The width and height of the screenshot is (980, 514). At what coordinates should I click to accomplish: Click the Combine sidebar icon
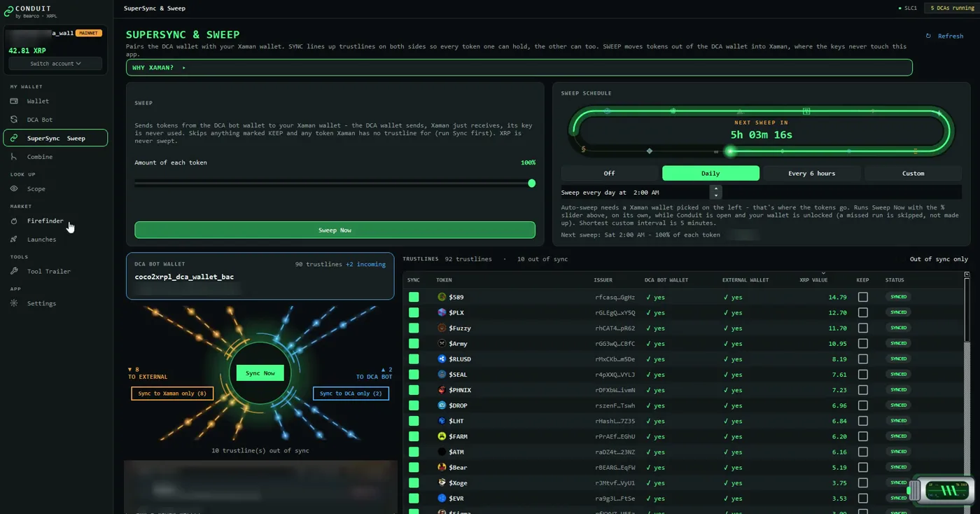click(x=14, y=157)
